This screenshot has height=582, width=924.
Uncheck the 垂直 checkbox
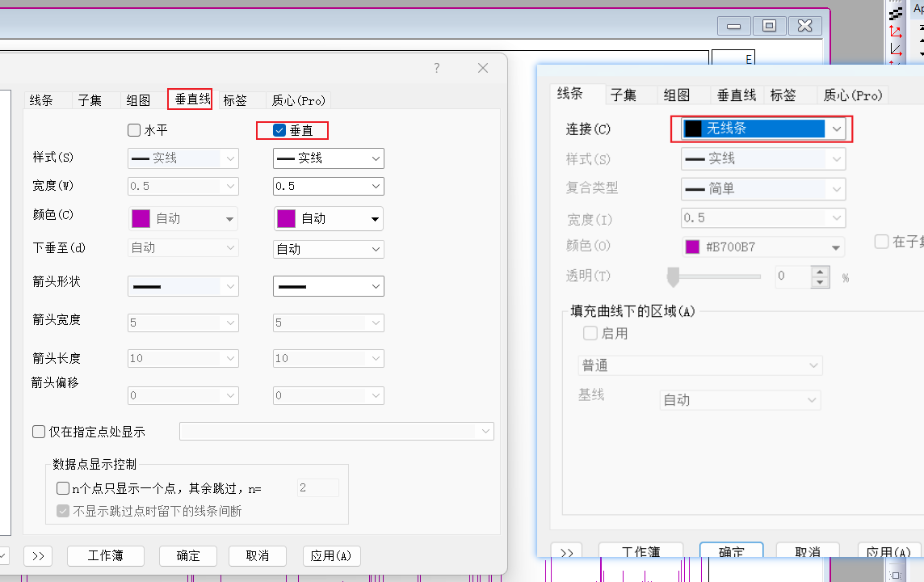click(279, 130)
